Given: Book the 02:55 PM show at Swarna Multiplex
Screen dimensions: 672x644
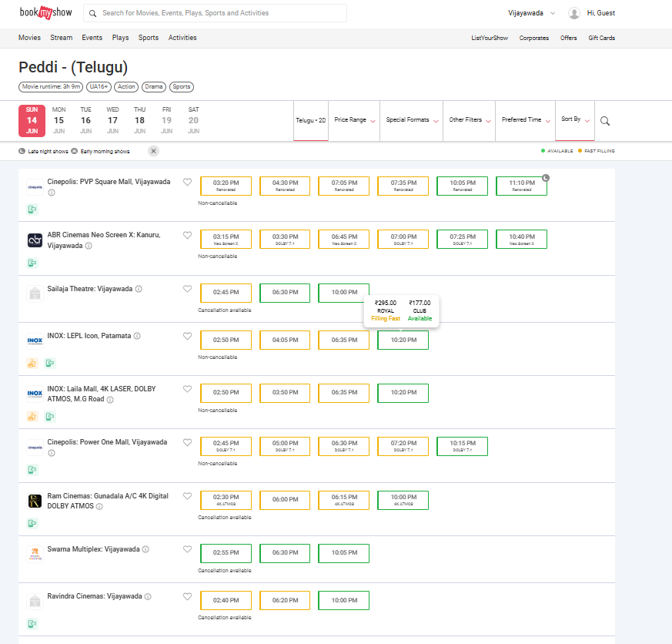Looking at the screenshot, I should [x=226, y=553].
